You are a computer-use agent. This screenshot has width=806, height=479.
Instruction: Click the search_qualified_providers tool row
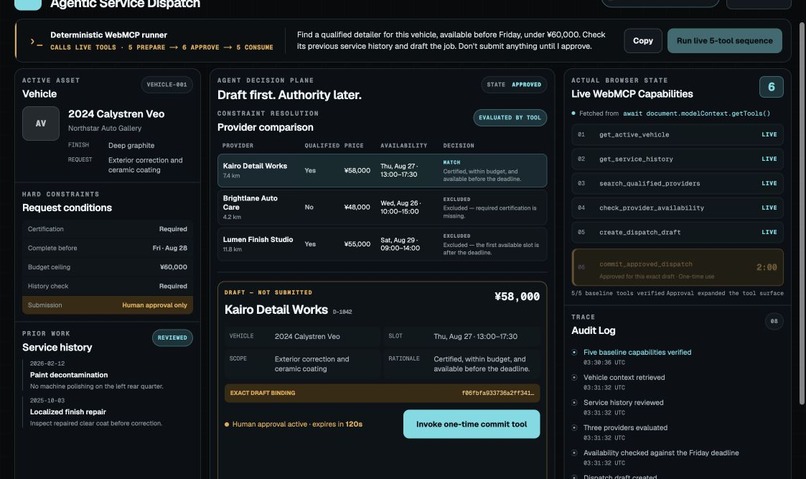click(677, 183)
